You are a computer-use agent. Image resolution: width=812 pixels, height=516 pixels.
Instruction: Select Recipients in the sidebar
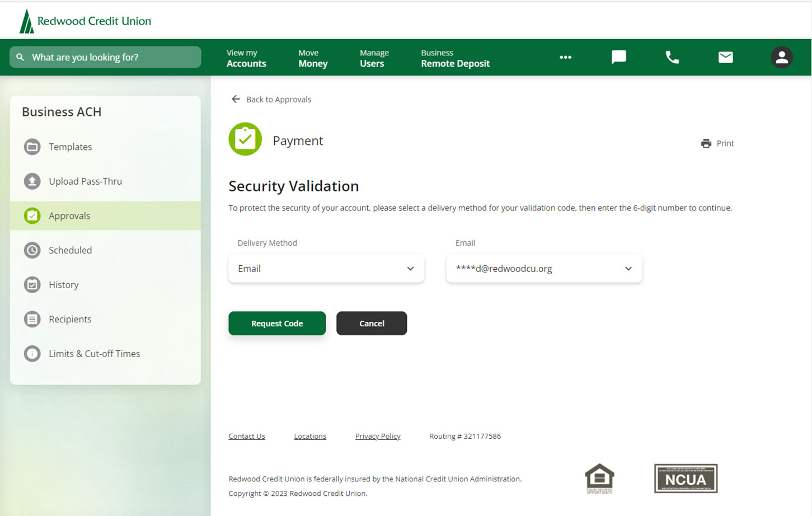(105, 319)
